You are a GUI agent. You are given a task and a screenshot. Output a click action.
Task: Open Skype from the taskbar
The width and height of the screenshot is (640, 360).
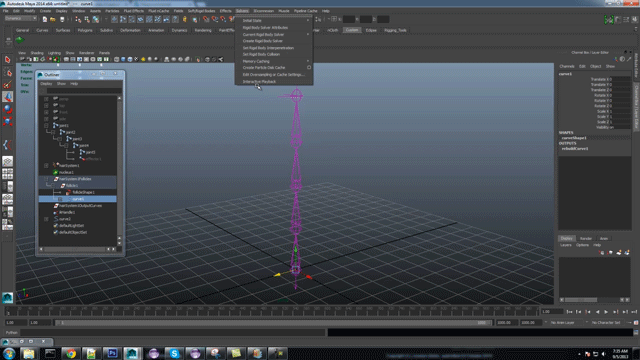tap(174, 353)
